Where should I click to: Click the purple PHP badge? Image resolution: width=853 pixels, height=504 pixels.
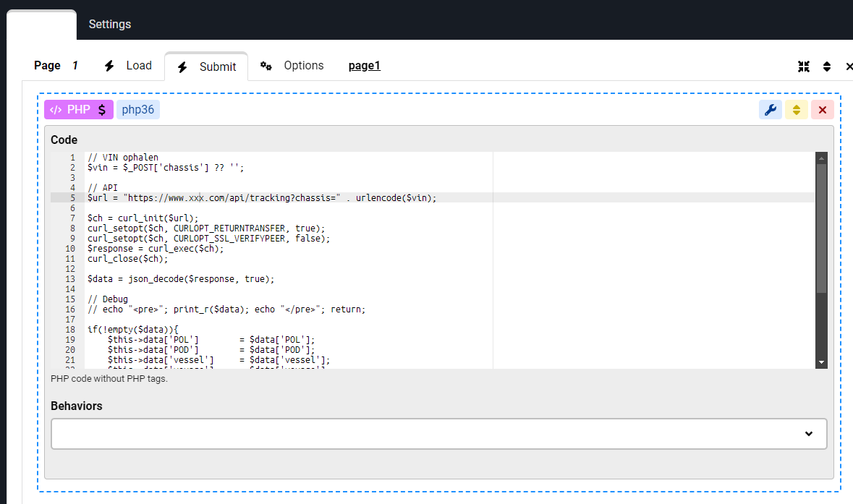[79, 110]
